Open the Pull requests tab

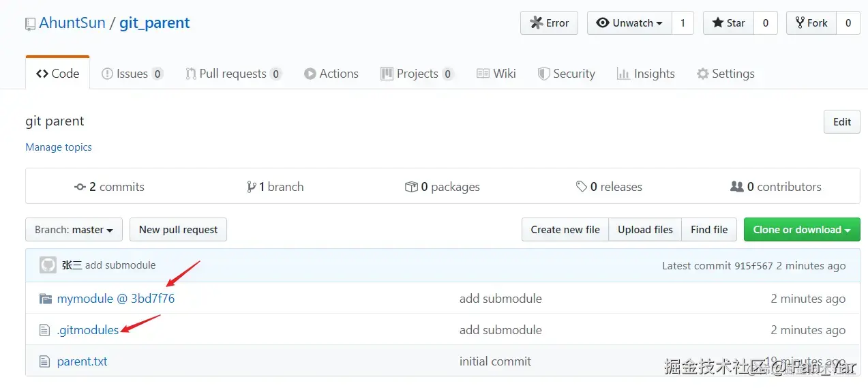pos(233,74)
